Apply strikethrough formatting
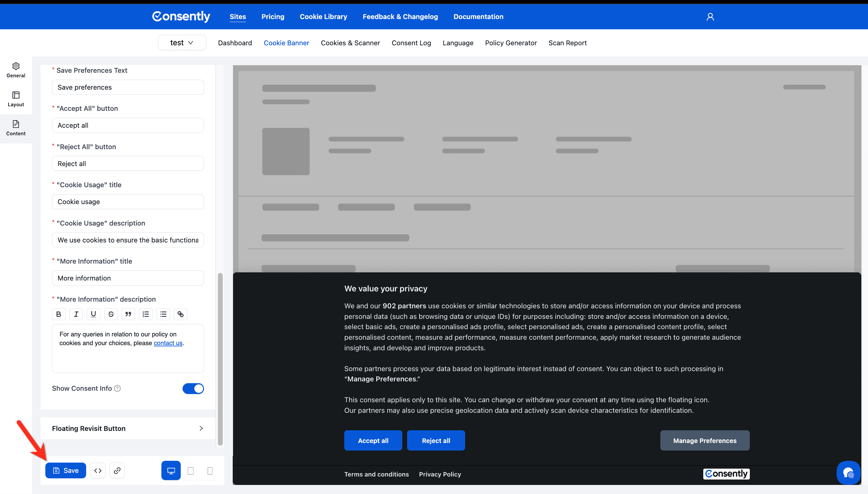This screenshot has height=494, width=868. tap(111, 314)
